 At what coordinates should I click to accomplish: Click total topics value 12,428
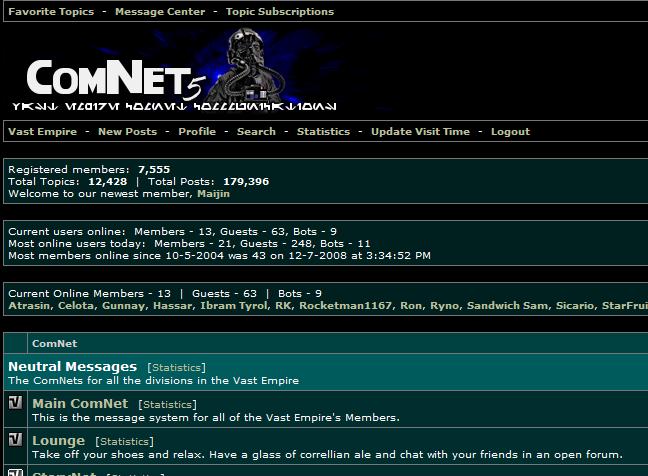tap(107, 181)
